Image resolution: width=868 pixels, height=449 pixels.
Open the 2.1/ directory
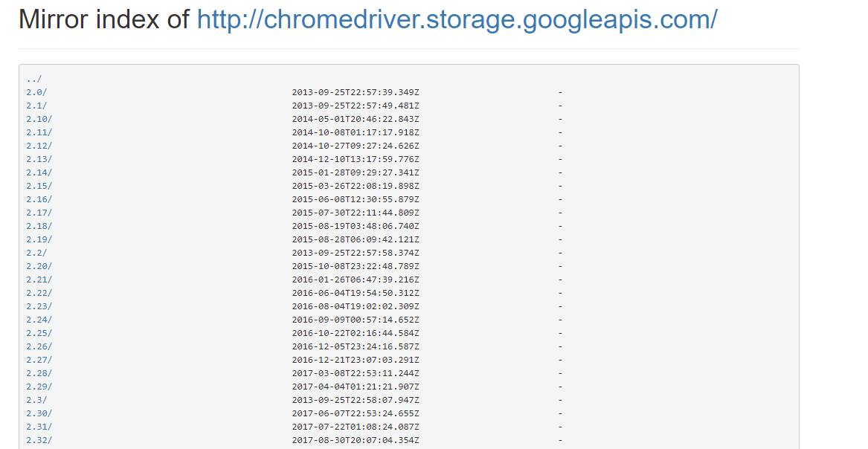31,105
